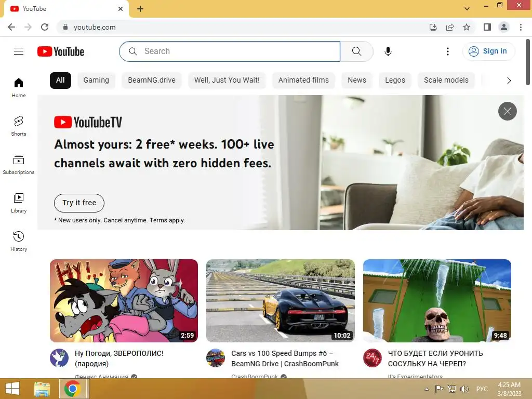Open Shorts in the sidebar
Viewport: 532px width, 399px height.
(x=19, y=126)
